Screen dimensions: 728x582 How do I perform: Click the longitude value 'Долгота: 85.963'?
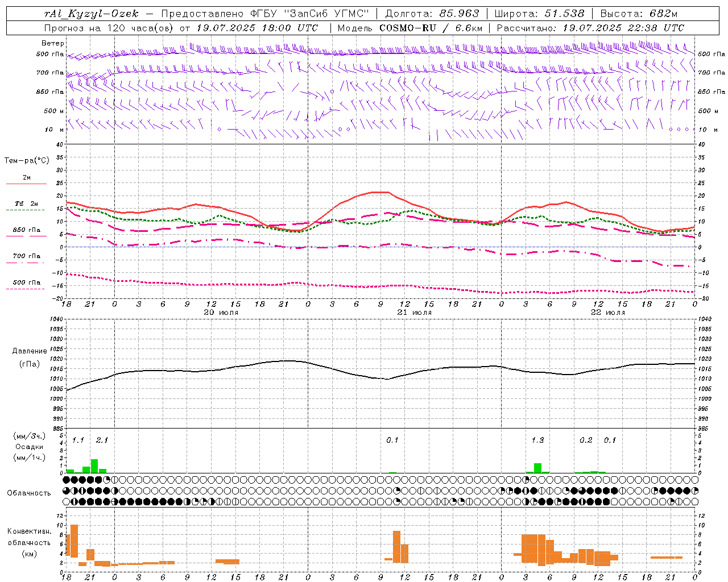coord(432,14)
